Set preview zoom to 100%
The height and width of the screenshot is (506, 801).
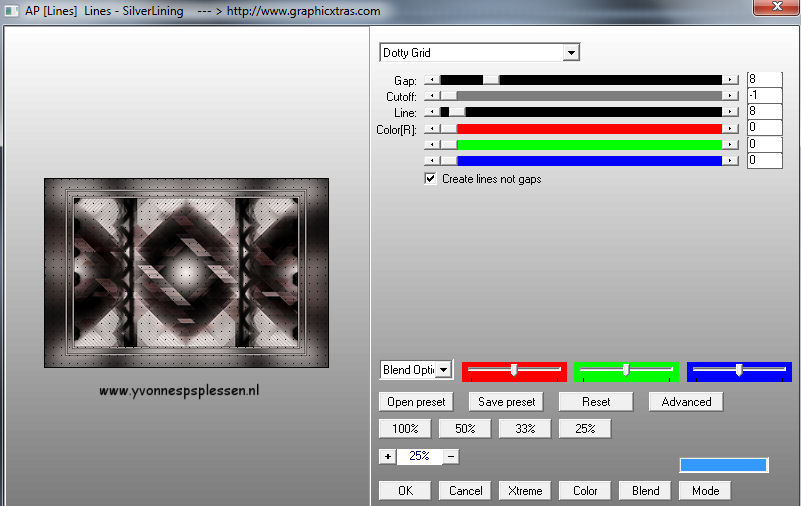[405, 429]
